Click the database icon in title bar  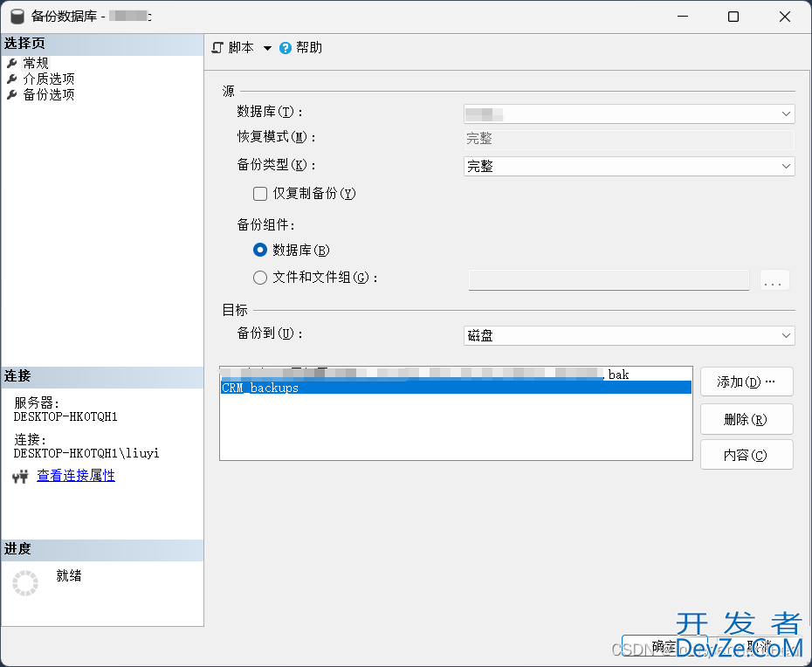coord(17,17)
